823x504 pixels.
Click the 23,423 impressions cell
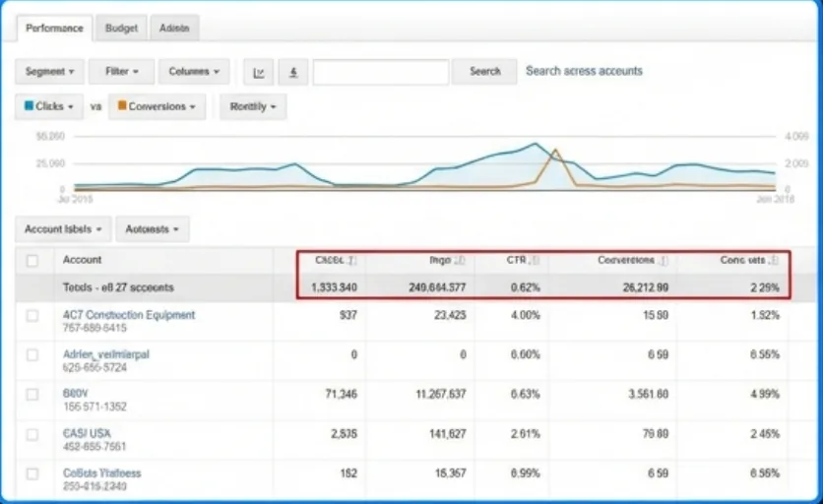[x=450, y=315]
